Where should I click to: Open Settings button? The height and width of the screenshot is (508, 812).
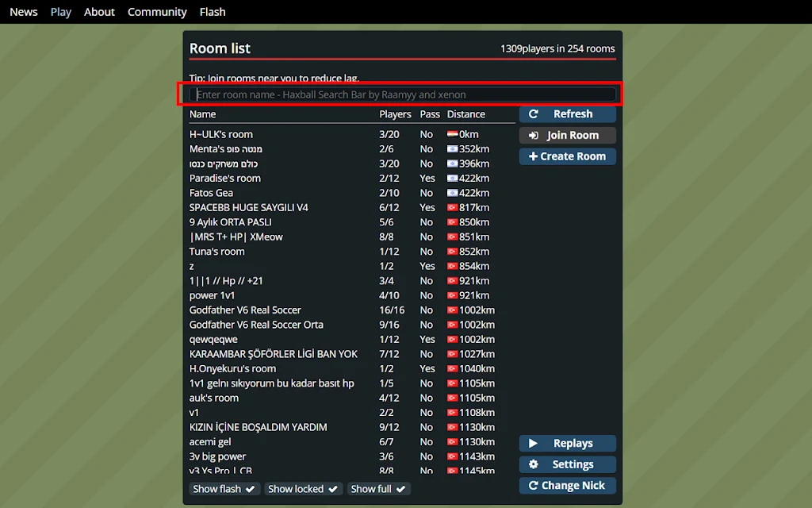[x=568, y=464]
